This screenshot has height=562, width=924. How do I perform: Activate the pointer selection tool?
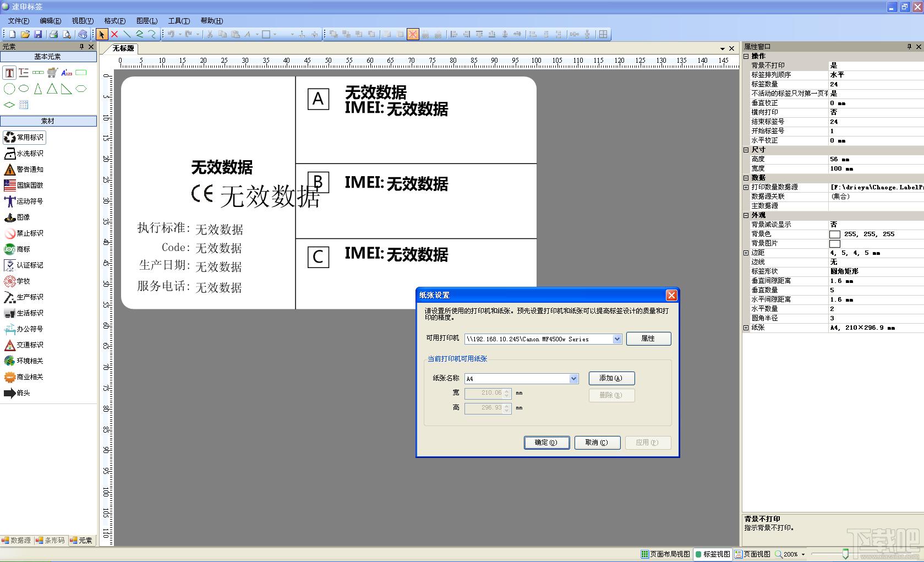[102, 34]
